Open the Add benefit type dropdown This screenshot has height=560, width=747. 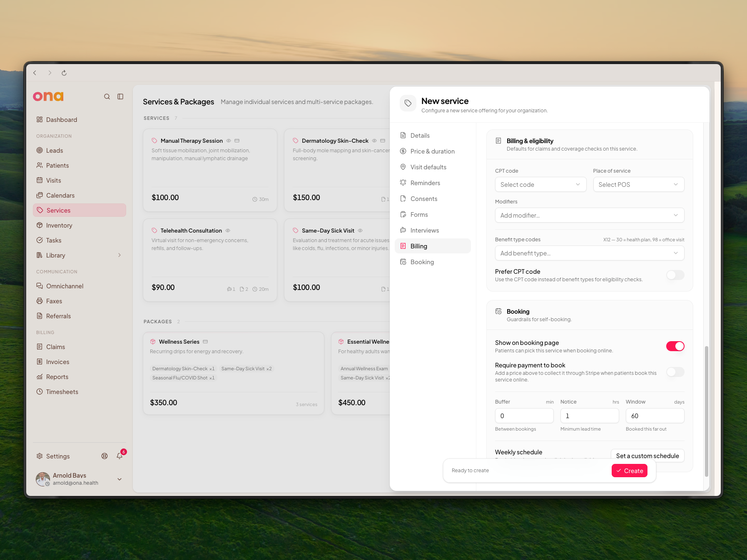pos(590,253)
